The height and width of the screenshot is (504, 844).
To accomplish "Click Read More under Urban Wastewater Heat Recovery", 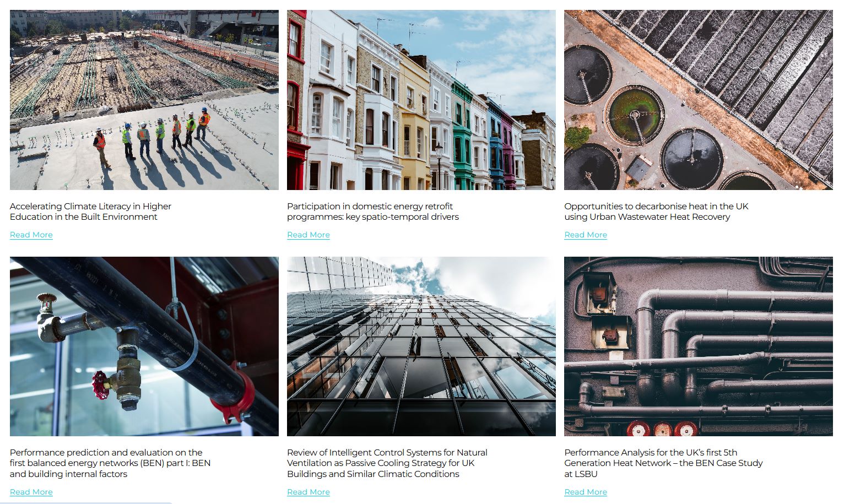I will pos(586,235).
